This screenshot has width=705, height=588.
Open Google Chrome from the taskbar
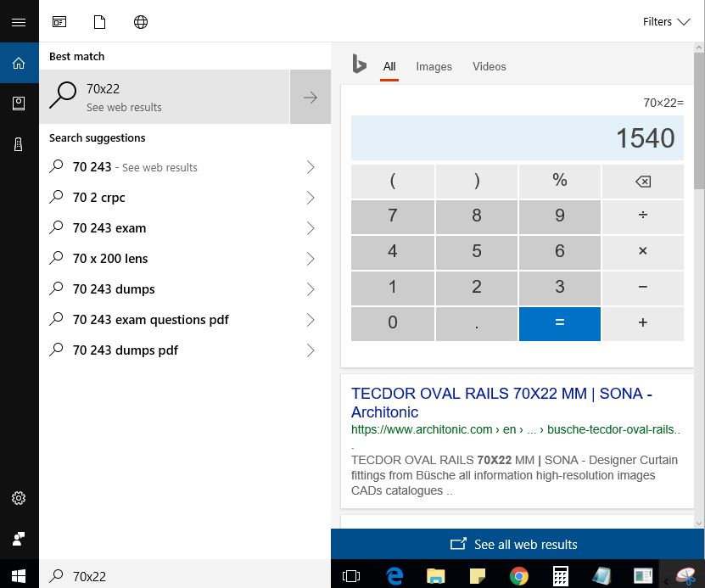(x=518, y=575)
